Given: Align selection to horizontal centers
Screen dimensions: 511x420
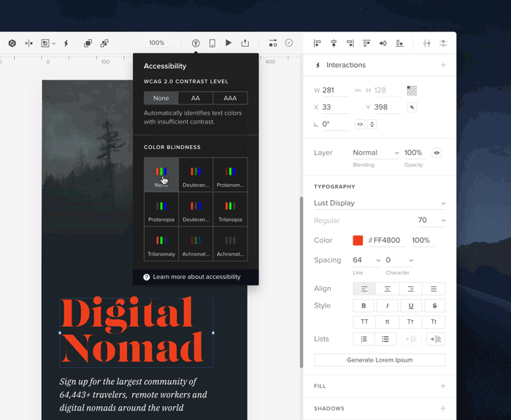Looking at the screenshot, I should (x=334, y=43).
